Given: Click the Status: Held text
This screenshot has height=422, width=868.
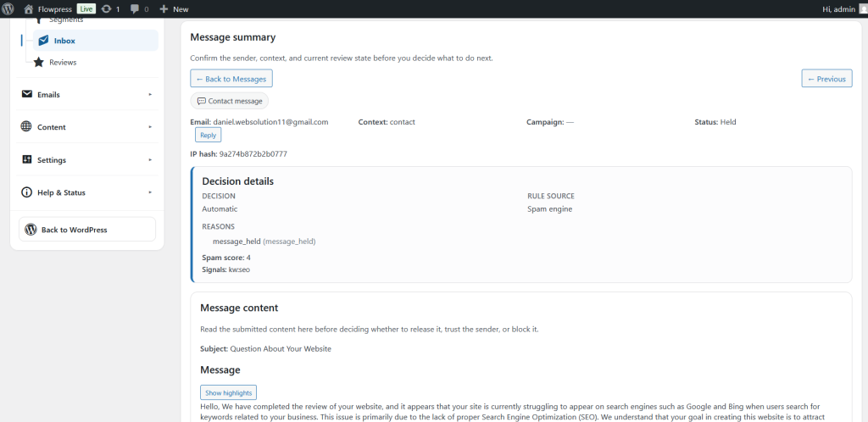Looking at the screenshot, I should tap(715, 122).
